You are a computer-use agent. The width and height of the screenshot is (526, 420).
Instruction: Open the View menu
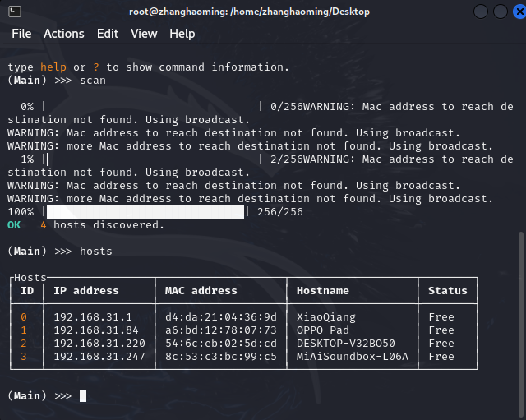(144, 34)
